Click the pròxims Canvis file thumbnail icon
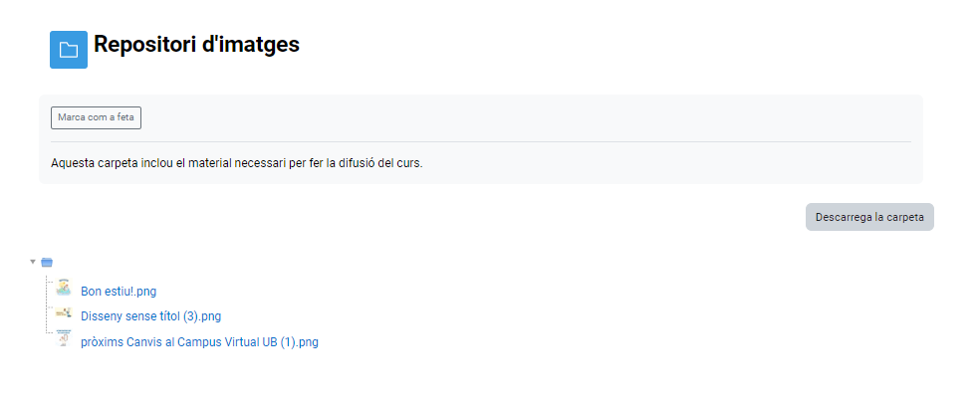Screen dimensions: 980x406 pyautogui.click(x=64, y=338)
